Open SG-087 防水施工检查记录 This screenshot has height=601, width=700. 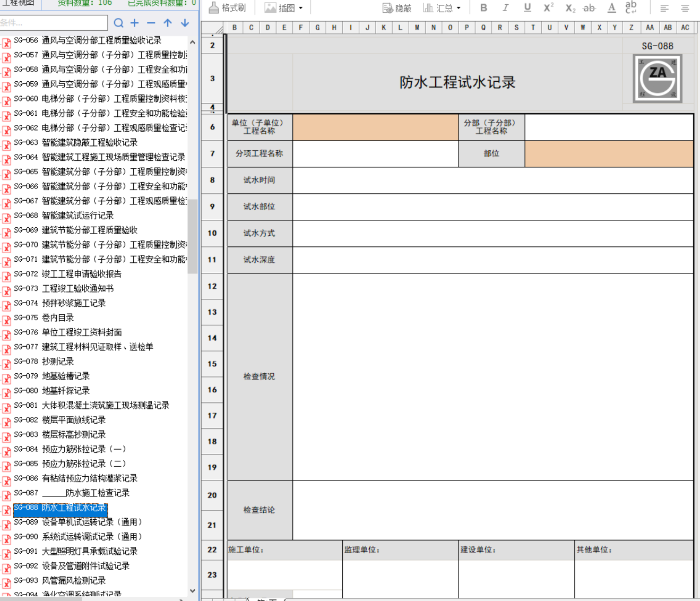[72, 493]
